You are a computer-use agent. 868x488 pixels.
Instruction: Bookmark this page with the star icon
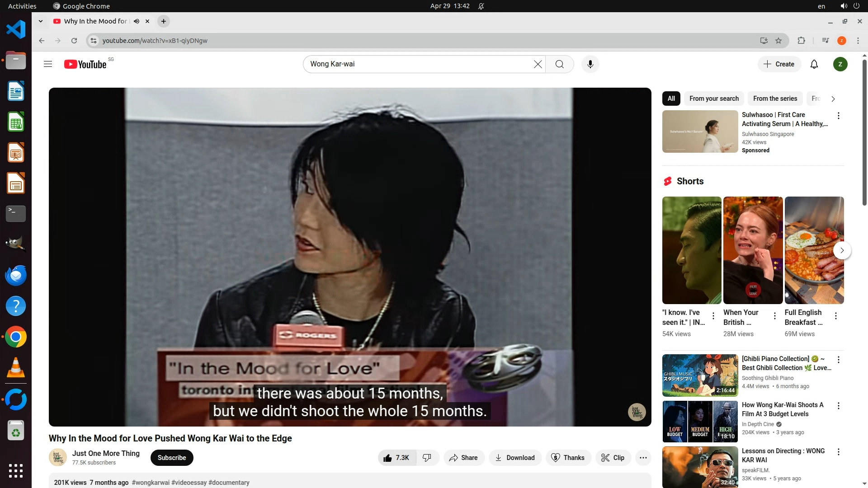(x=778, y=41)
